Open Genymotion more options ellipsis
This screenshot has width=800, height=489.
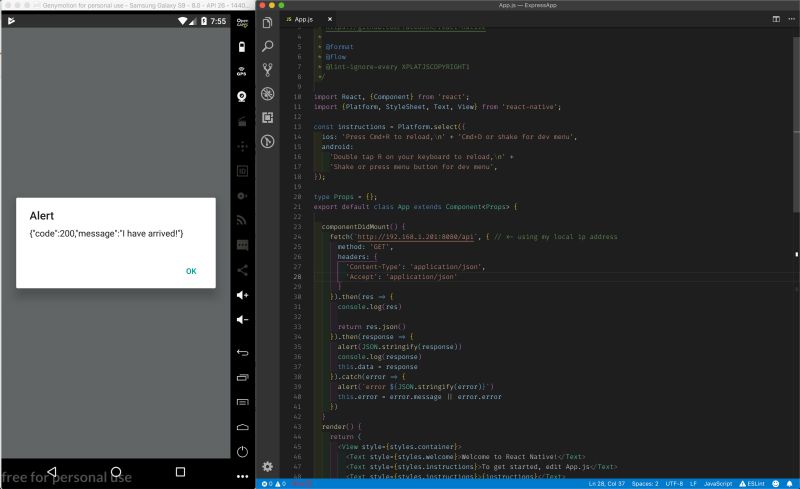click(242, 476)
